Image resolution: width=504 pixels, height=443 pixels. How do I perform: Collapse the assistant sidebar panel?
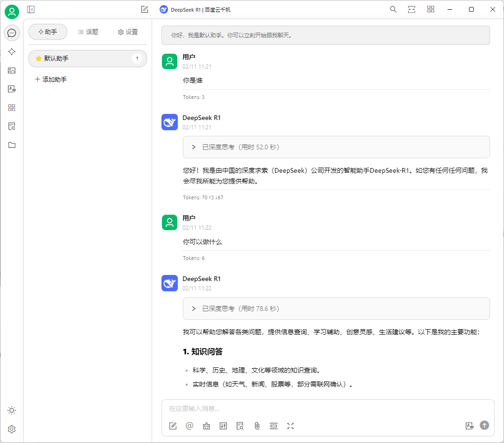click(x=31, y=10)
